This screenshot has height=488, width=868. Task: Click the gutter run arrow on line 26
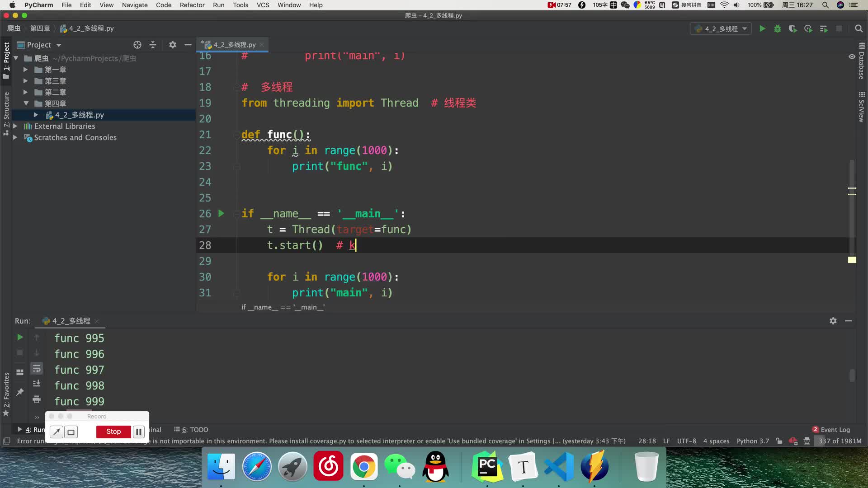click(x=221, y=213)
